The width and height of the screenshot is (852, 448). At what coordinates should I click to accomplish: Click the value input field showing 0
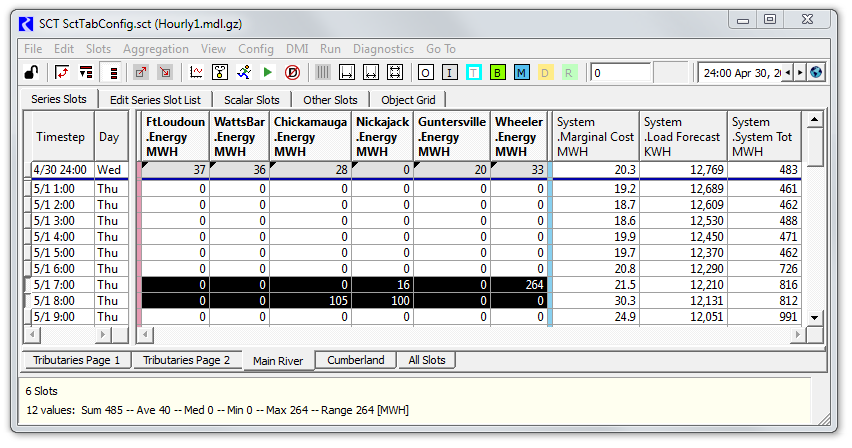click(621, 73)
